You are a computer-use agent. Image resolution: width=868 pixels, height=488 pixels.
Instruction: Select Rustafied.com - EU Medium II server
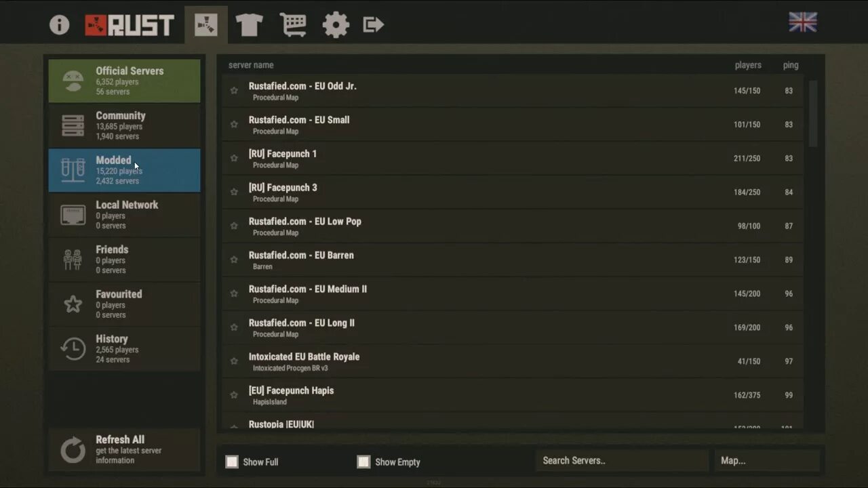513,294
